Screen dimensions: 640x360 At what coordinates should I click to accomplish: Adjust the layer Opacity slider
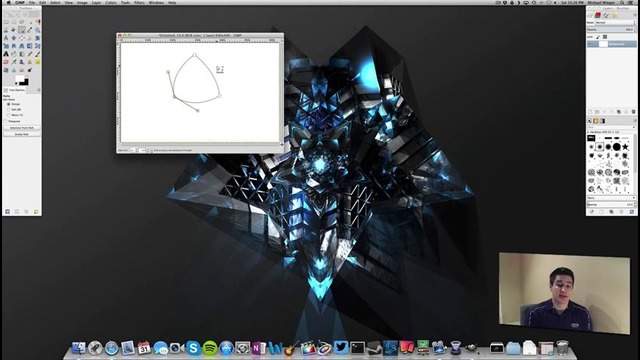[x=611, y=29]
